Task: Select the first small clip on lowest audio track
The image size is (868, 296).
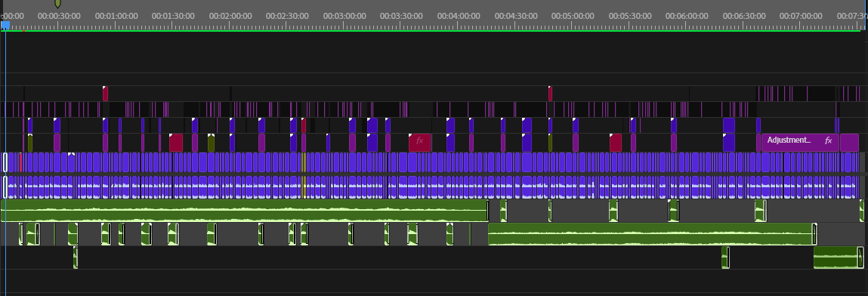Action: [x=76, y=257]
